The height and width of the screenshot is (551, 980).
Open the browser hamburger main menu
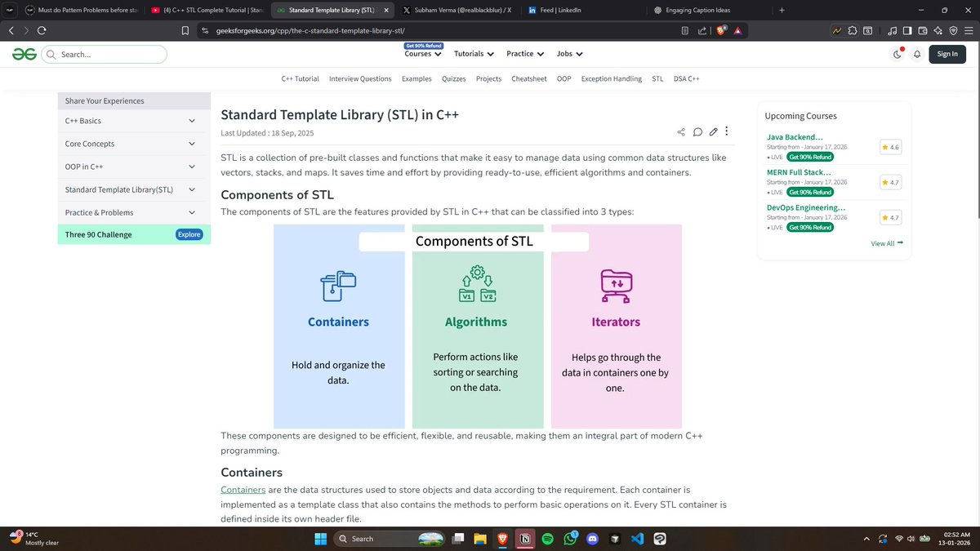click(969, 30)
